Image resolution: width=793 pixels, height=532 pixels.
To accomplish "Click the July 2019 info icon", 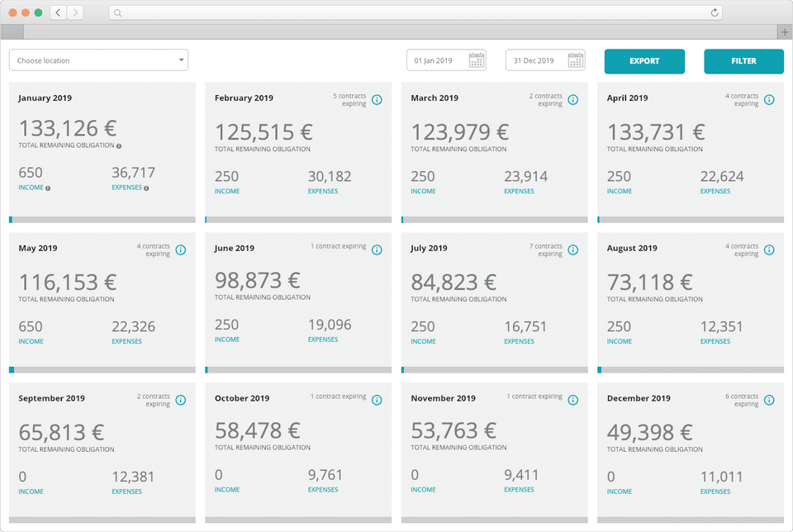I will point(573,249).
